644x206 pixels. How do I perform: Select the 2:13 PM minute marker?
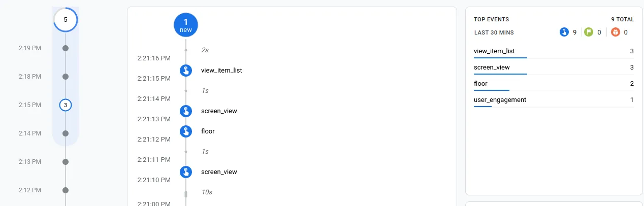(x=66, y=162)
